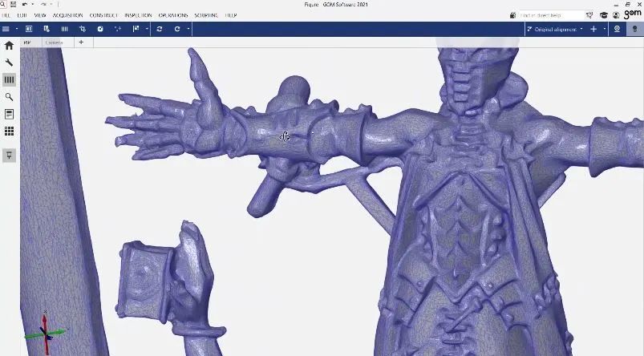The width and height of the screenshot is (644, 356).
Task: Open the OPERATIONS menu
Action: tap(173, 15)
